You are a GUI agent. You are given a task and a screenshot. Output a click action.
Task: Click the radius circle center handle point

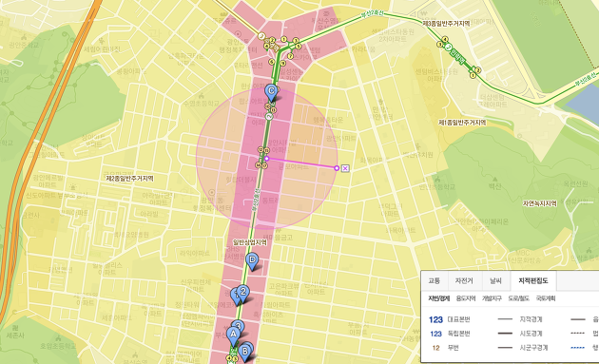[x=266, y=159]
